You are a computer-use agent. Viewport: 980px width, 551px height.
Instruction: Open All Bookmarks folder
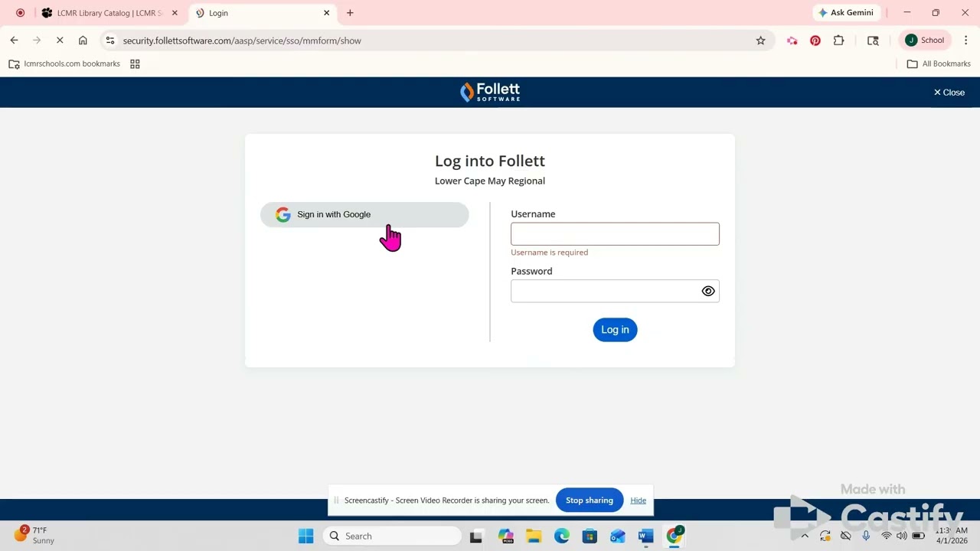pos(939,64)
